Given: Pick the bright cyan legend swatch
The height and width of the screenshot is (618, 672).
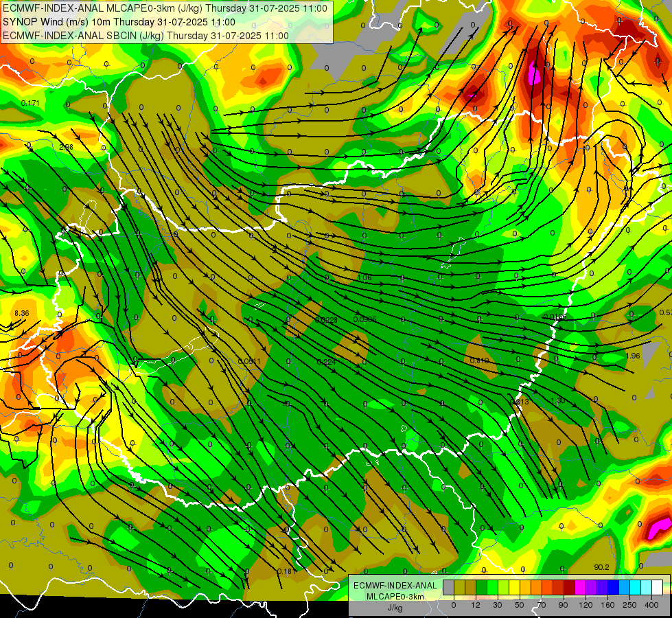Looking at the screenshot, I should pyautogui.click(x=636, y=587).
